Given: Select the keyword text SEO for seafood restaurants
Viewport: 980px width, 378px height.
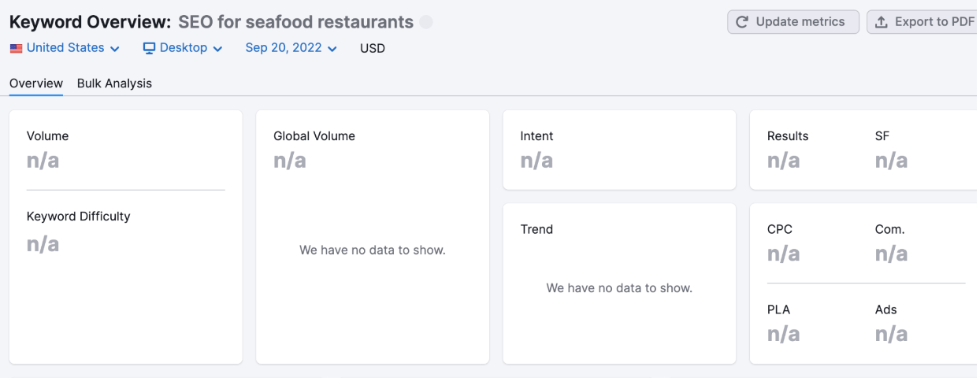Looking at the screenshot, I should tap(295, 22).
